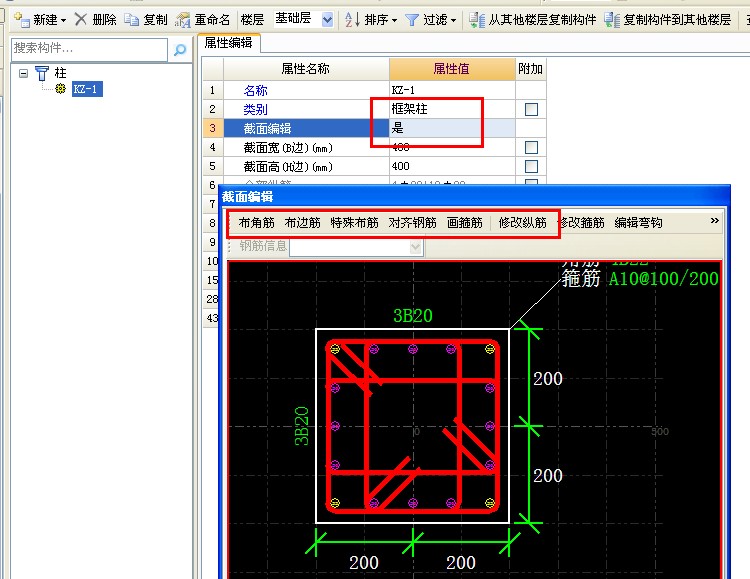Image resolution: width=750 pixels, height=579 pixels.
Task: Click the 是 value of 截面编辑
Action: point(452,128)
